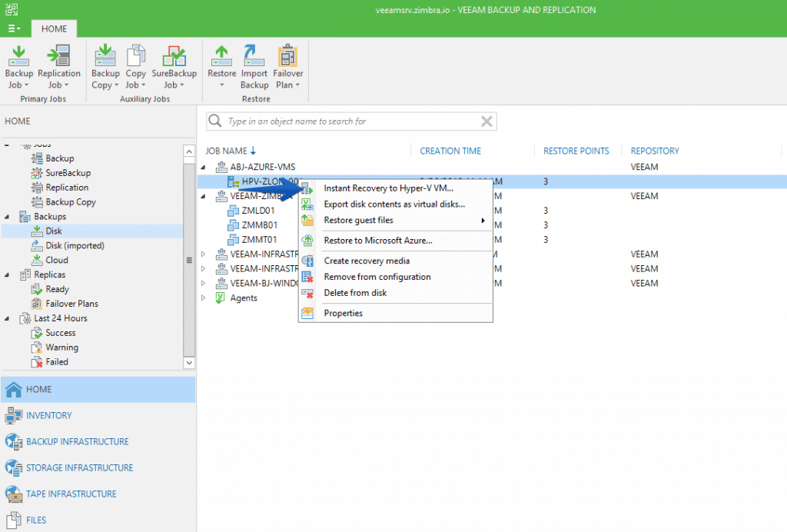Select the ZMLD01 backup row

(x=258, y=211)
